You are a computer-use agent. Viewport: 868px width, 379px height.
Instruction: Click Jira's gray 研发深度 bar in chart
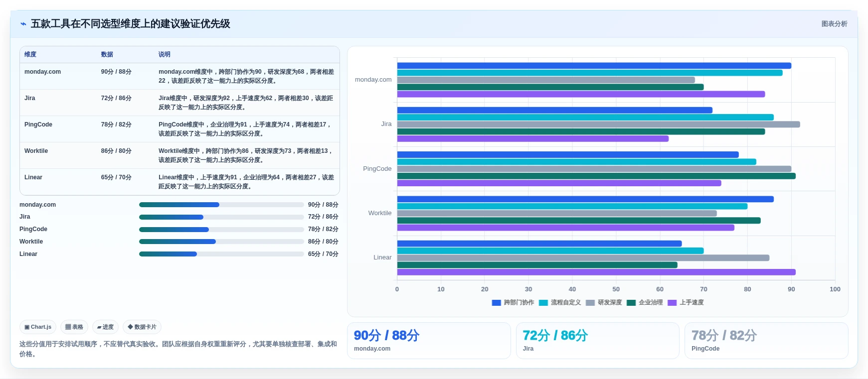click(x=599, y=125)
